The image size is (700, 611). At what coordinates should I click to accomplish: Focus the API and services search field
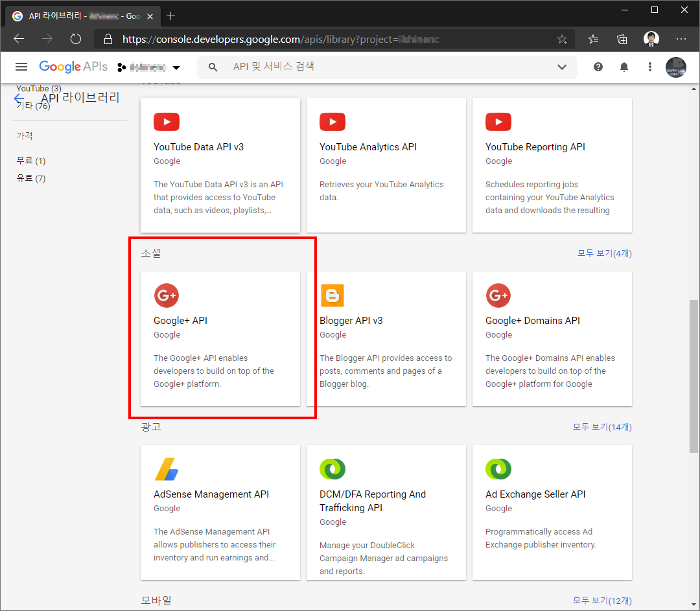click(388, 67)
